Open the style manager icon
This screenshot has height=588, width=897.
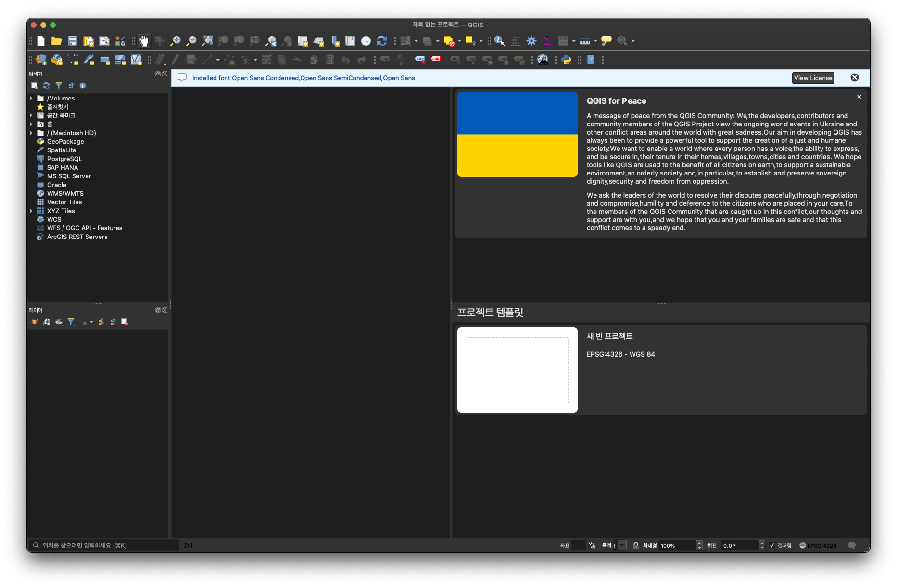pyautogui.click(x=120, y=41)
